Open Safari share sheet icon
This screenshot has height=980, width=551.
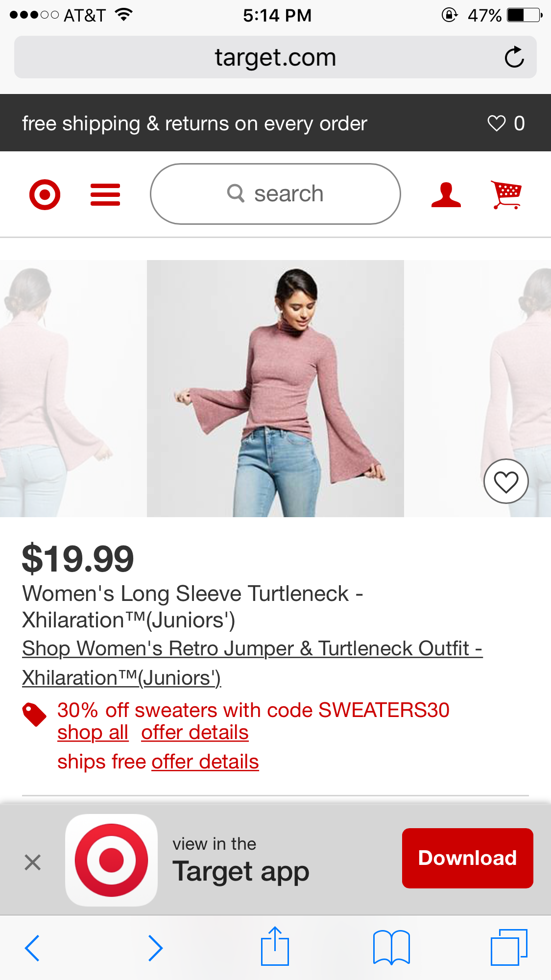click(275, 946)
